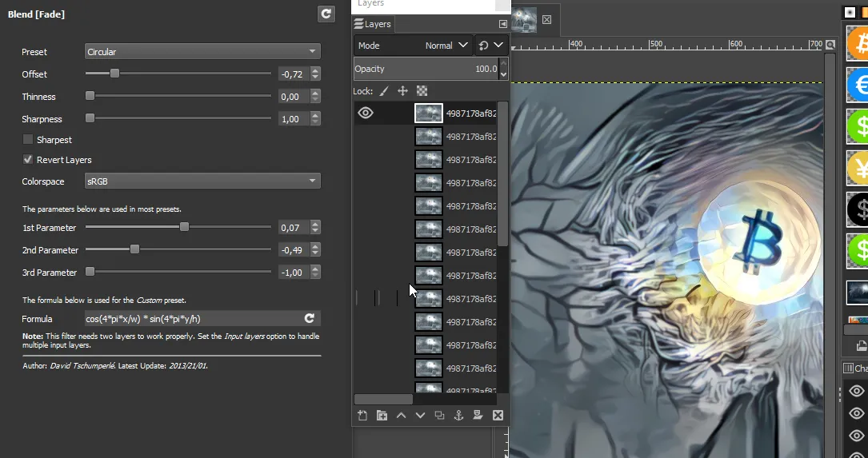Enable the Sharpest checkbox

pyautogui.click(x=28, y=139)
